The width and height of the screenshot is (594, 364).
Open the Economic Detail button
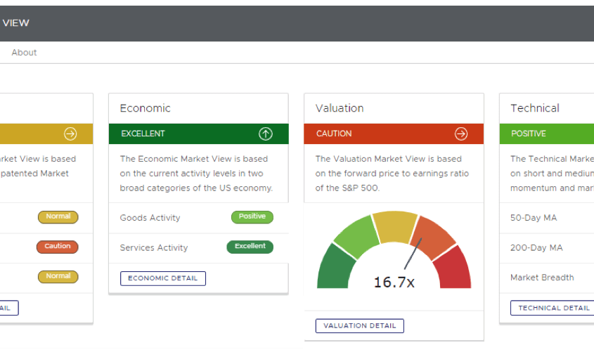(x=163, y=278)
